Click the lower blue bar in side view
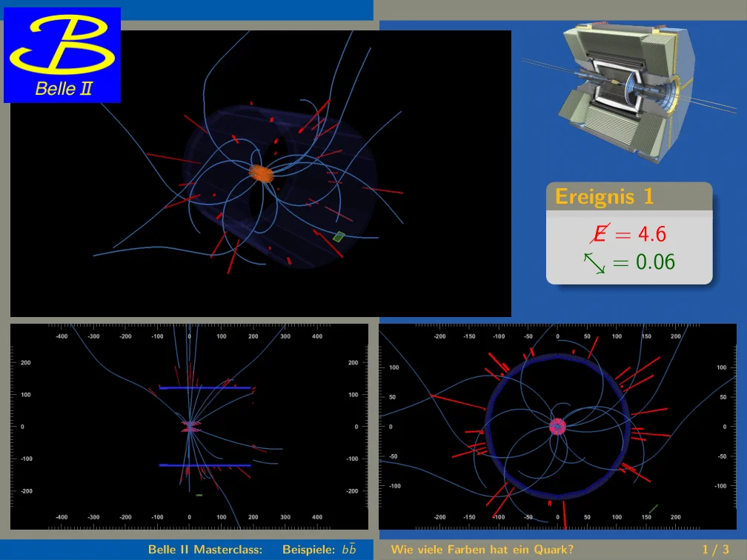747x560 pixels. coord(205,465)
